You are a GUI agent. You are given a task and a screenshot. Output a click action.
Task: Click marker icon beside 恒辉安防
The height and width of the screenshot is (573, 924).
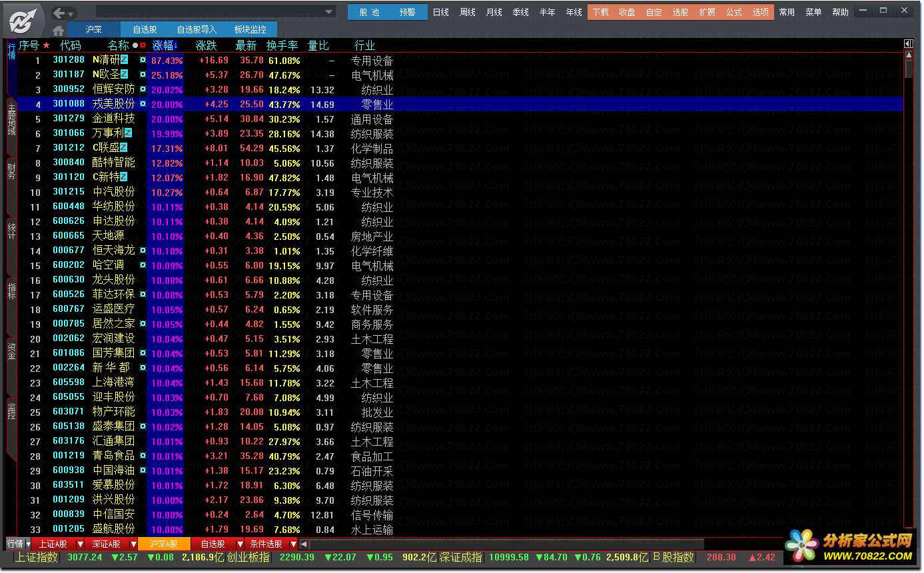pyautogui.click(x=143, y=89)
